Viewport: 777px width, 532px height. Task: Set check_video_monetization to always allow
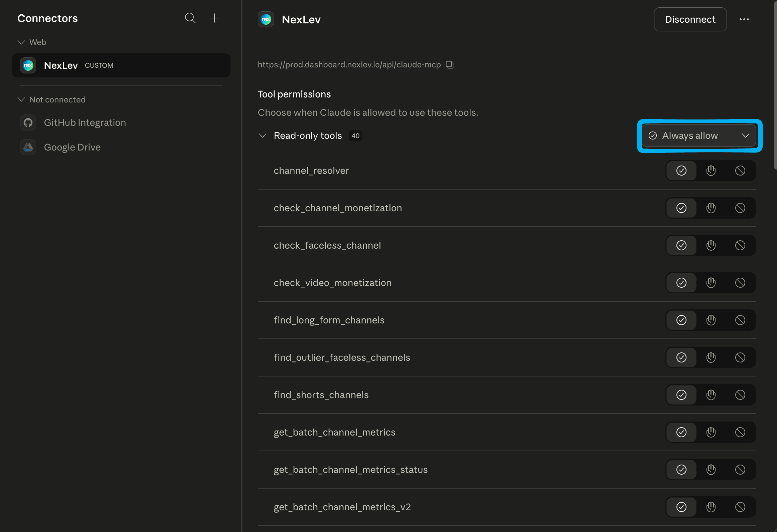click(x=681, y=283)
